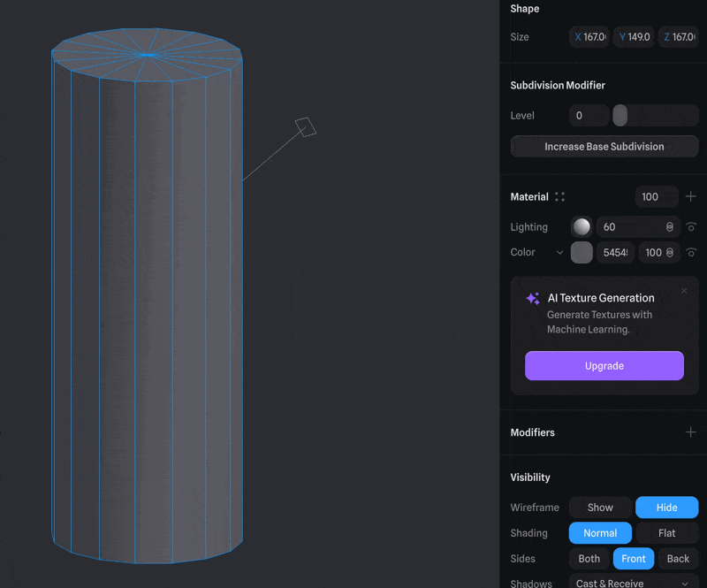Set Sides to Both
This screenshot has width=707, height=588.
click(589, 559)
